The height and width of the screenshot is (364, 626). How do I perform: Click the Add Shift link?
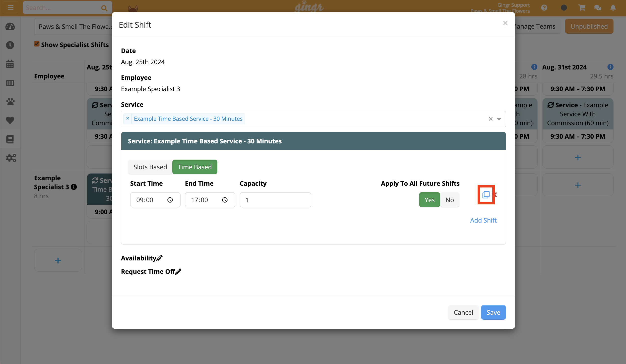click(483, 220)
